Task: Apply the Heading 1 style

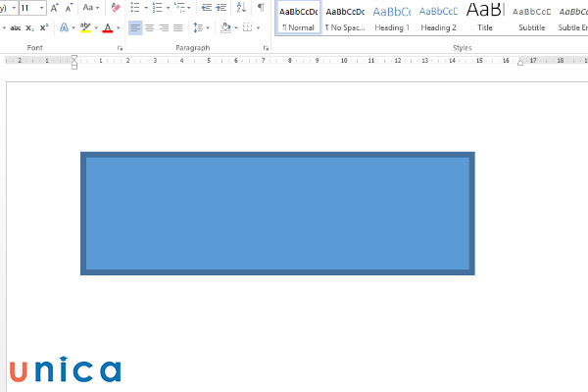Action: [392, 18]
